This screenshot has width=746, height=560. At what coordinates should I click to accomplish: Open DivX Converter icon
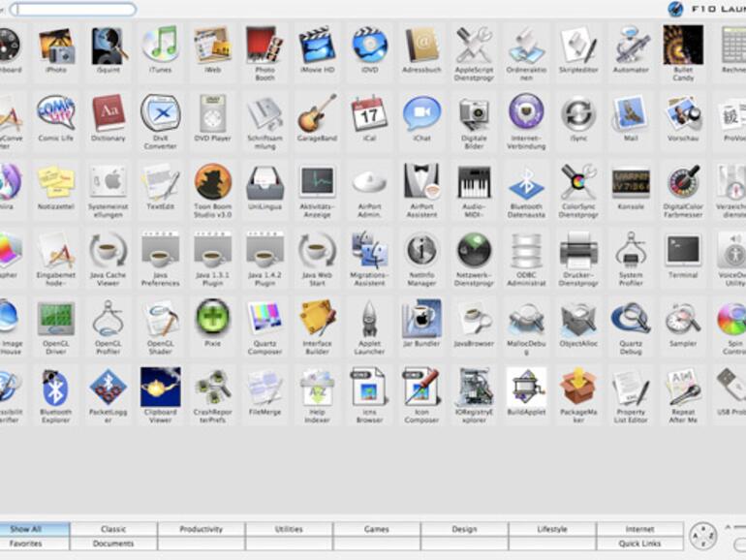click(160, 113)
